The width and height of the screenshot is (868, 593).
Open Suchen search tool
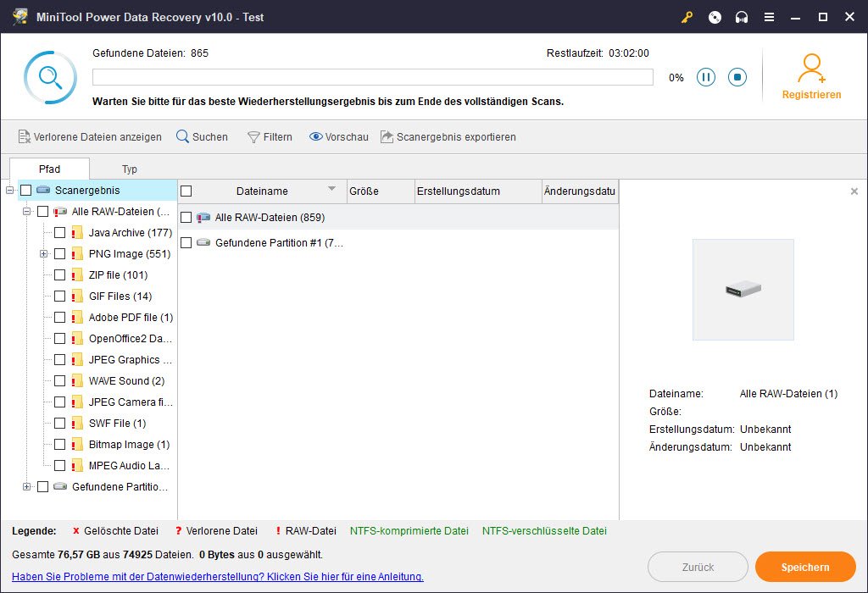click(x=202, y=136)
